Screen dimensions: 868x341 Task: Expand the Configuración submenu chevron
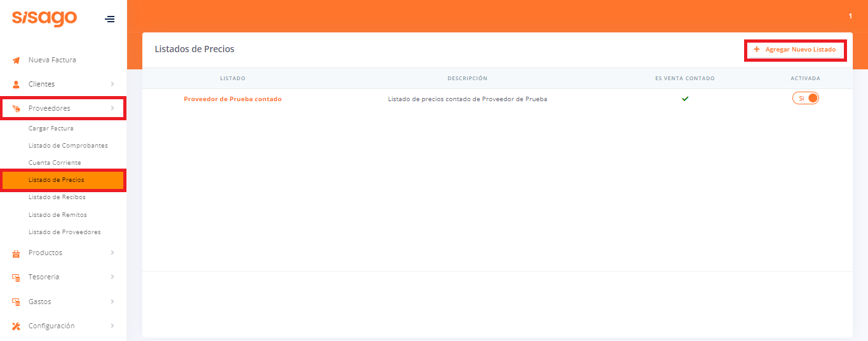pyautogui.click(x=112, y=326)
